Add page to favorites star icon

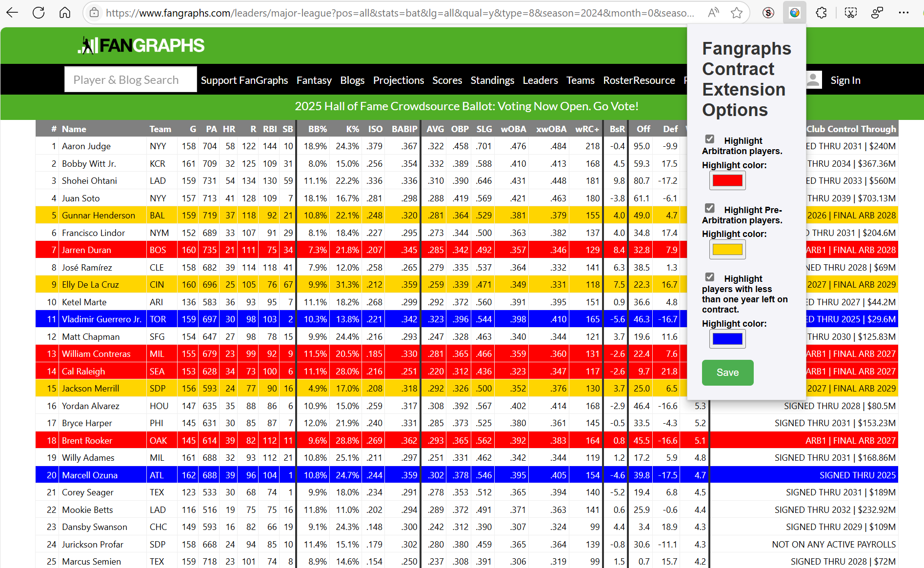pos(737,13)
